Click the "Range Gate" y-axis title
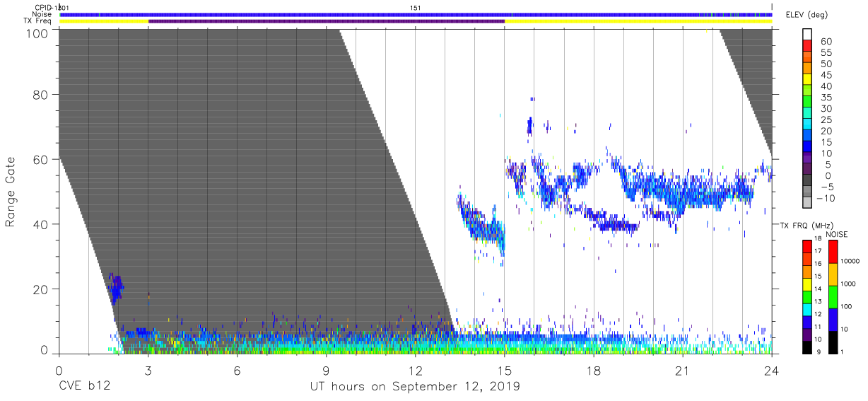Screen dimensions: 868x401 point(11,192)
